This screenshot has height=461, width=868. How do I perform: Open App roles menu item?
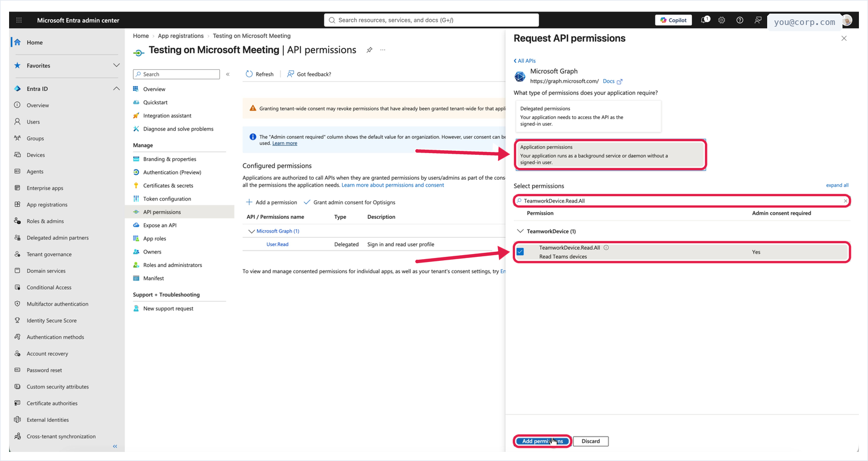[x=155, y=239]
